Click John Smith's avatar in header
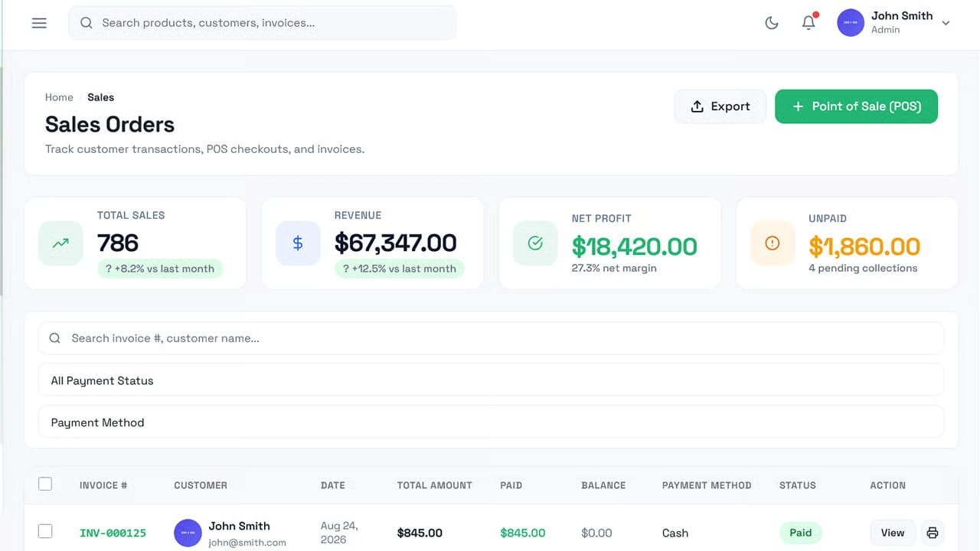 [851, 23]
